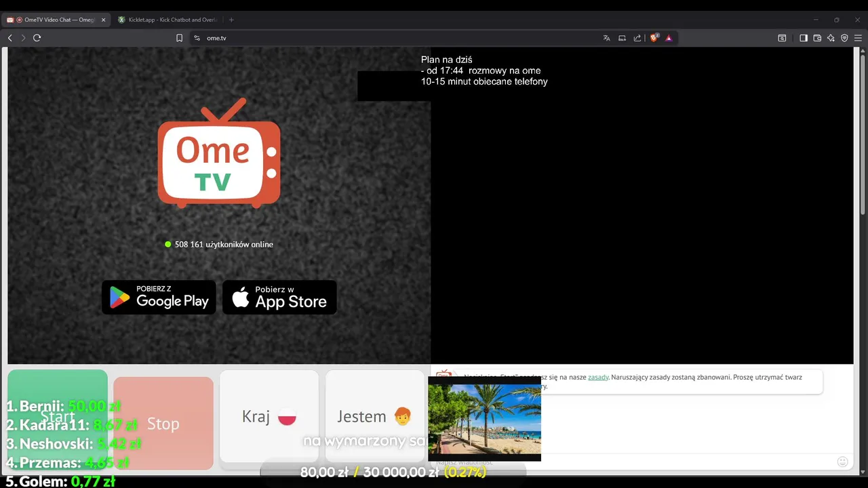Click the 80,00 zł / 30 000,00 zł goal bar
Viewport: 868px width, 488px height.
tap(393, 472)
